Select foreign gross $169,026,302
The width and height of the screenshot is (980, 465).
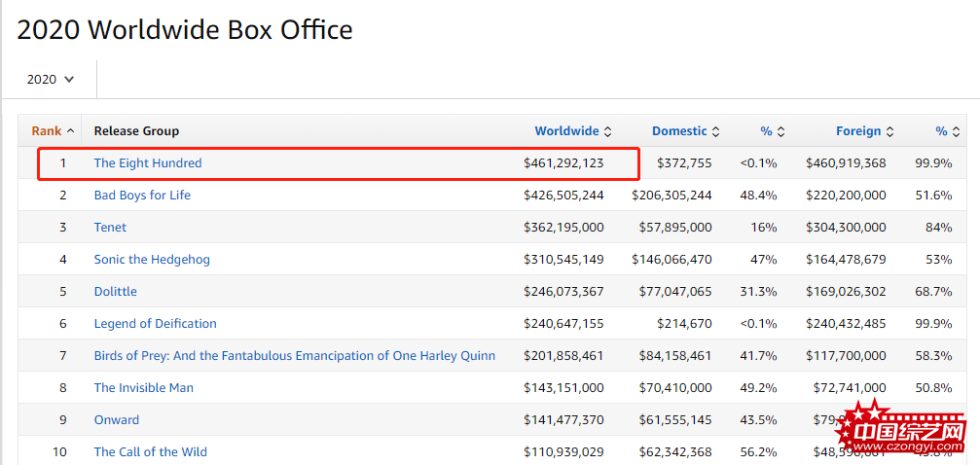846,291
